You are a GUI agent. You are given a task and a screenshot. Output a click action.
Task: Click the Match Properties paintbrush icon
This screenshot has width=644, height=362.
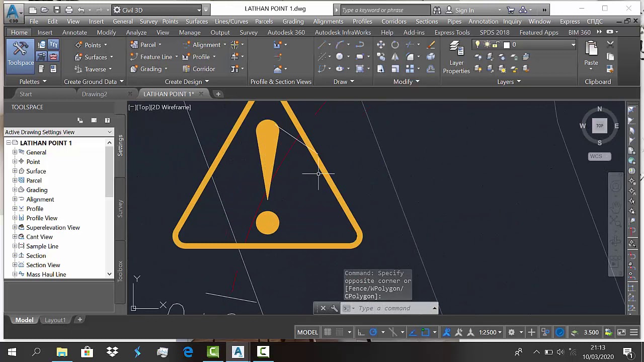[431, 45]
